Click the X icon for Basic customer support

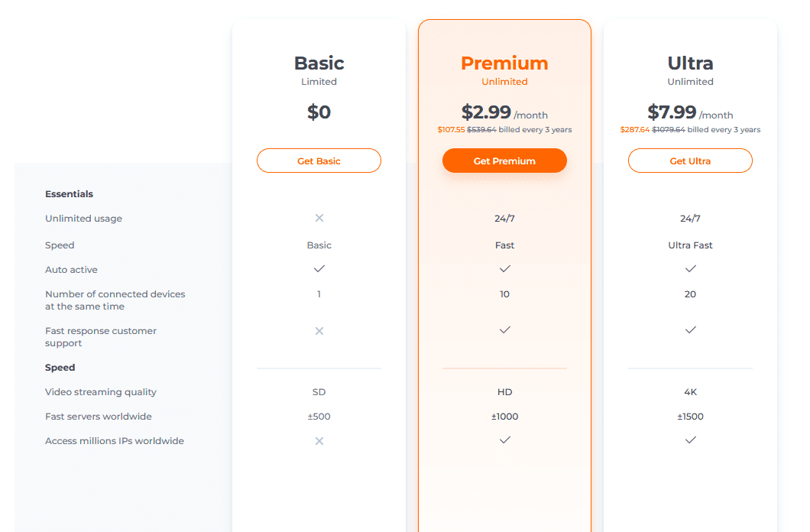[319, 331]
